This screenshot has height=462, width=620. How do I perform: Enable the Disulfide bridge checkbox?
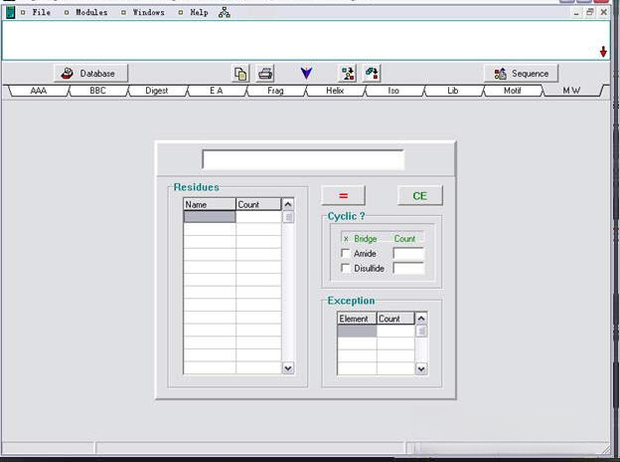(345, 268)
